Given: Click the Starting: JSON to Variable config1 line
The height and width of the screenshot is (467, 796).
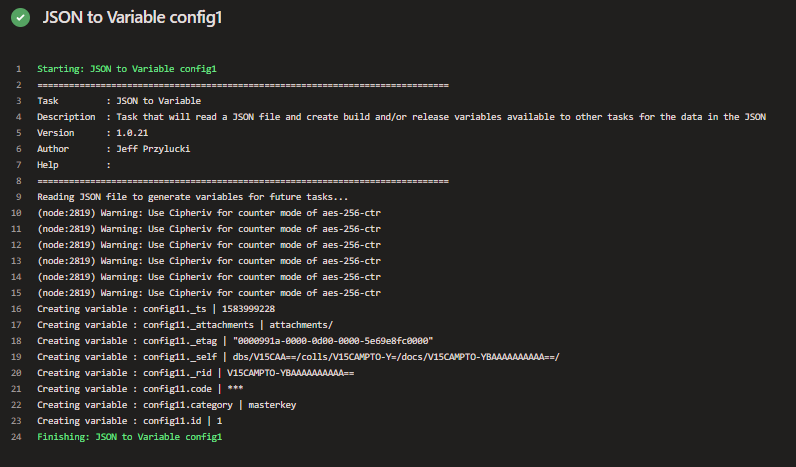Looking at the screenshot, I should [127, 69].
